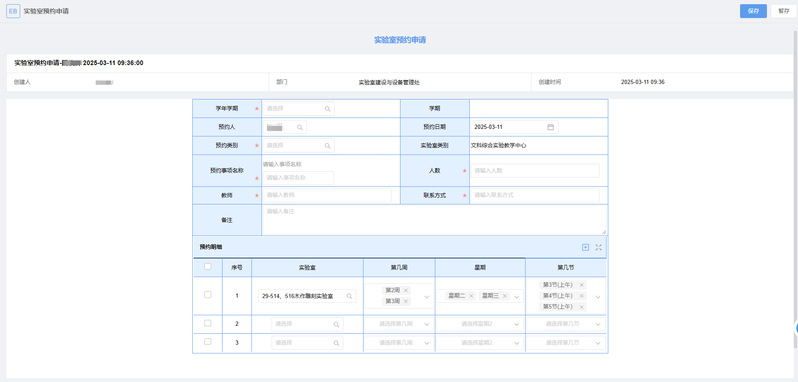Expand row 1 第几节 dropdown arrow

pos(598,297)
